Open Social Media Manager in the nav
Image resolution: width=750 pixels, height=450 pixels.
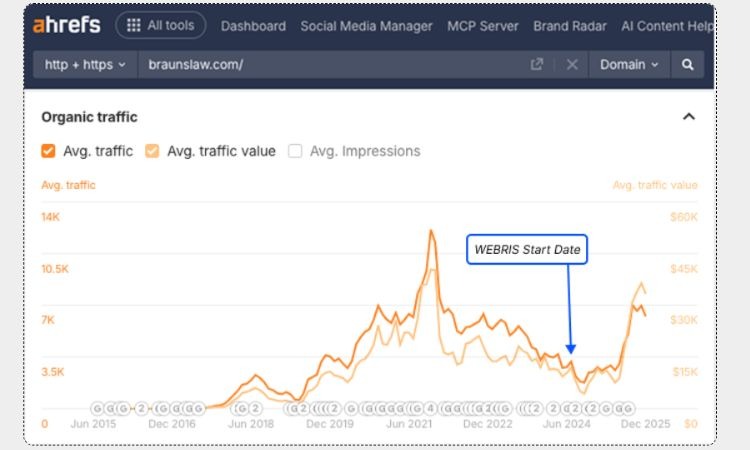pos(366,26)
